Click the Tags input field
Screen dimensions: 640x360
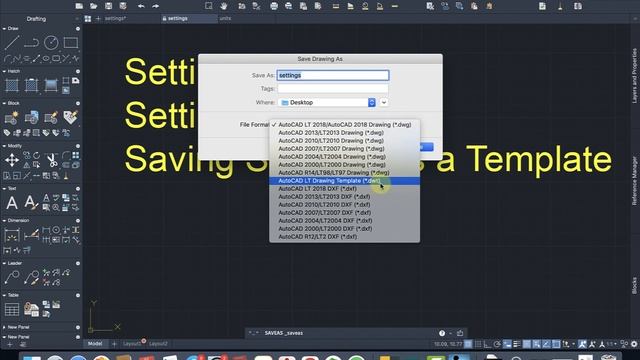pyautogui.click(x=333, y=89)
